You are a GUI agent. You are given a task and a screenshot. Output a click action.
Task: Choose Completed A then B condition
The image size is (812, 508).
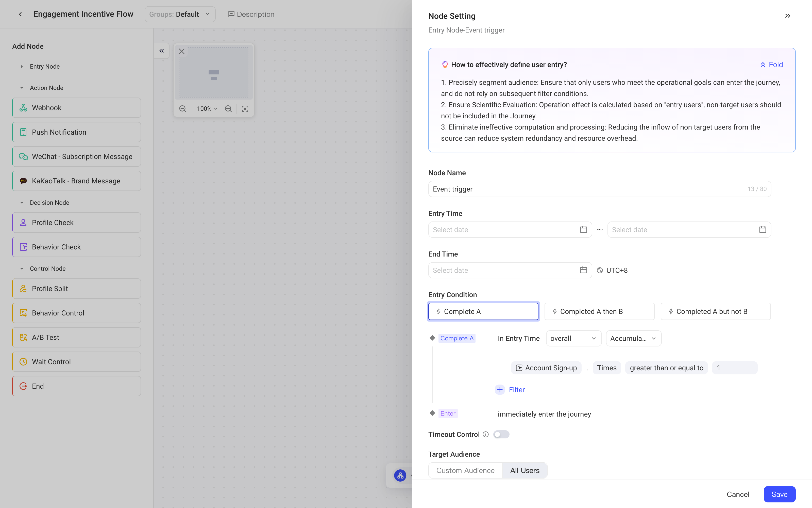pos(599,311)
